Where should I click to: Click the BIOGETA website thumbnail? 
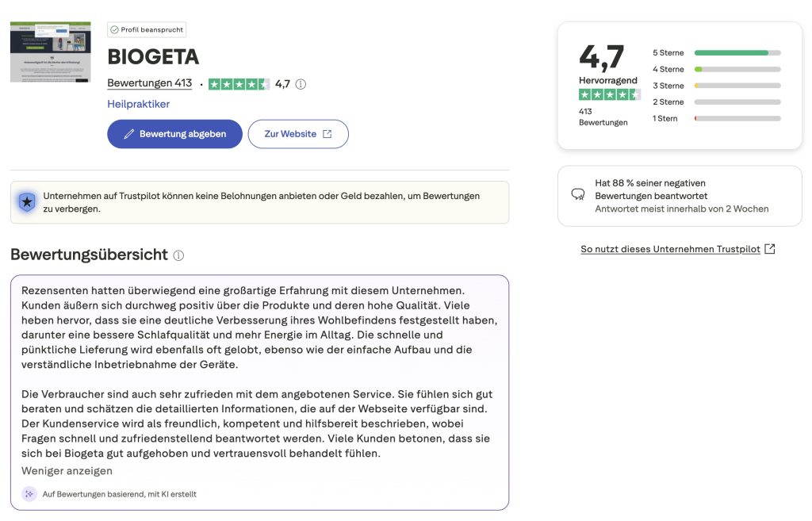click(50, 52)
